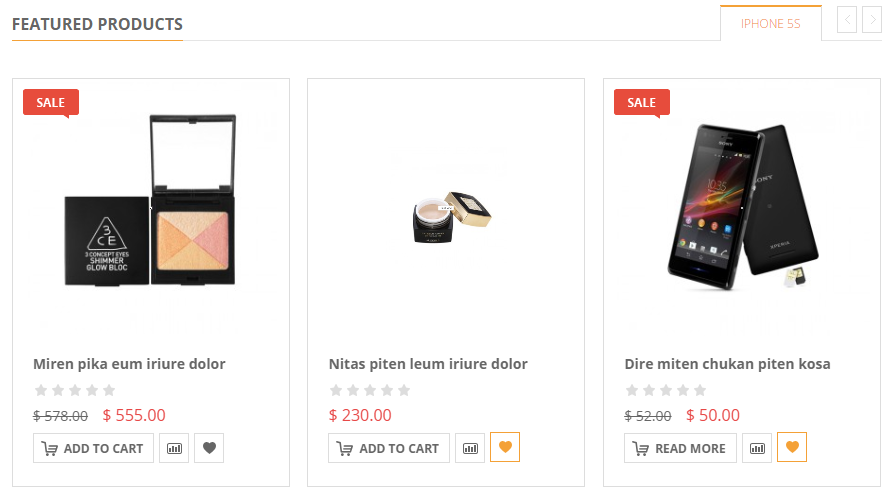Toggle wishlist heart on Dire miten product
The width and height of the screenshot is (896, 495).
pyautogui.click(x=792, y=447)
